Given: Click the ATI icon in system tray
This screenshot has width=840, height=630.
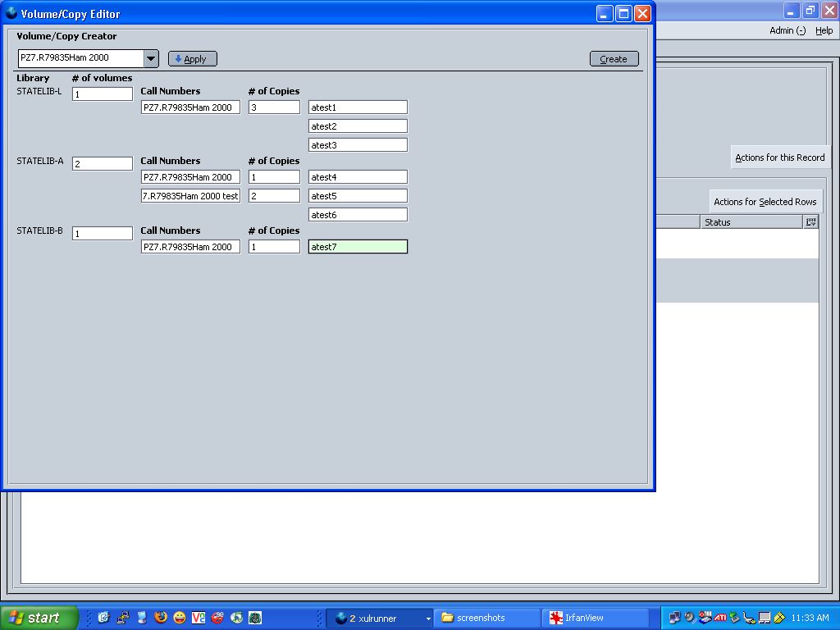Looking at the screenshot, I should [719, 618].
